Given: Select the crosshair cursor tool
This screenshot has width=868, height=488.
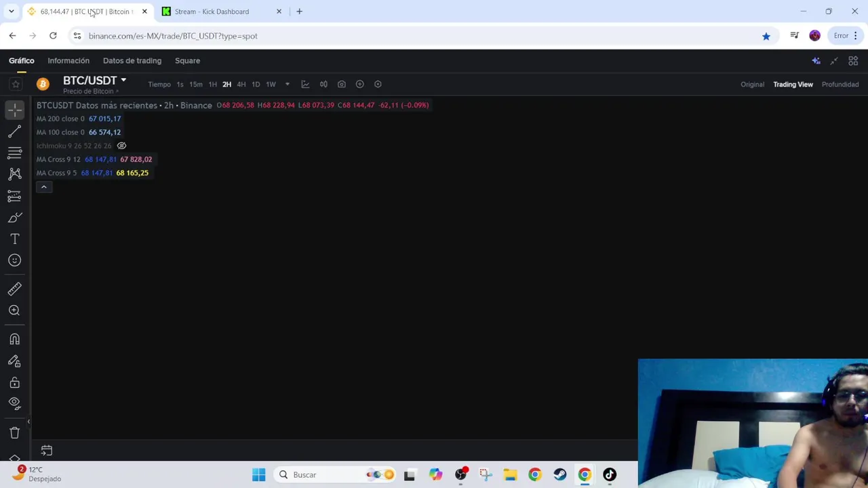Looking at the screenshot, I should (x=15, y=109).
